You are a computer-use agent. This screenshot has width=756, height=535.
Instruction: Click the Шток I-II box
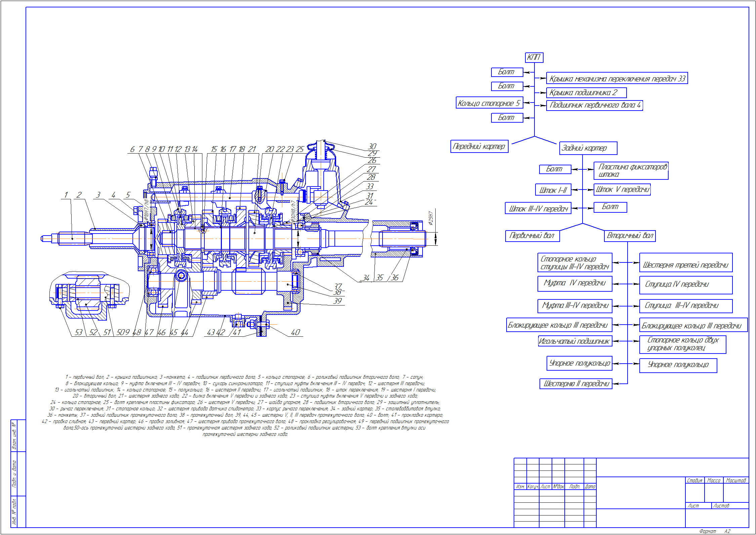pyautogui.click(x=553, y=190)
